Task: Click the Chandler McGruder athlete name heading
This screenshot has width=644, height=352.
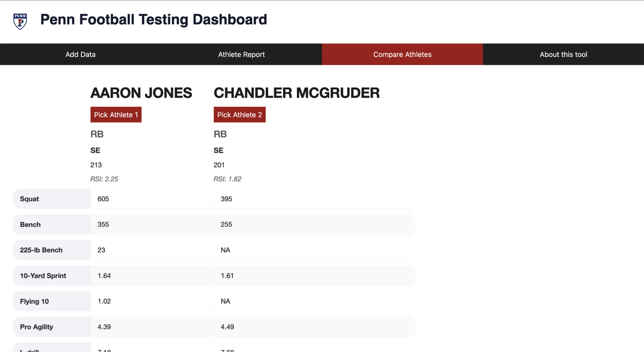Action: (x=297, y=93)
